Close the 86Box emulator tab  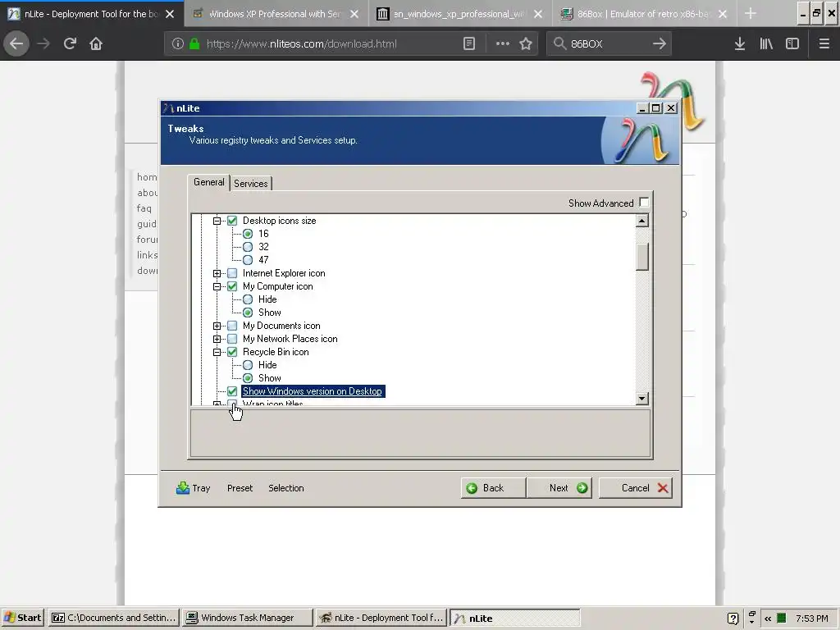pos(723,14)
